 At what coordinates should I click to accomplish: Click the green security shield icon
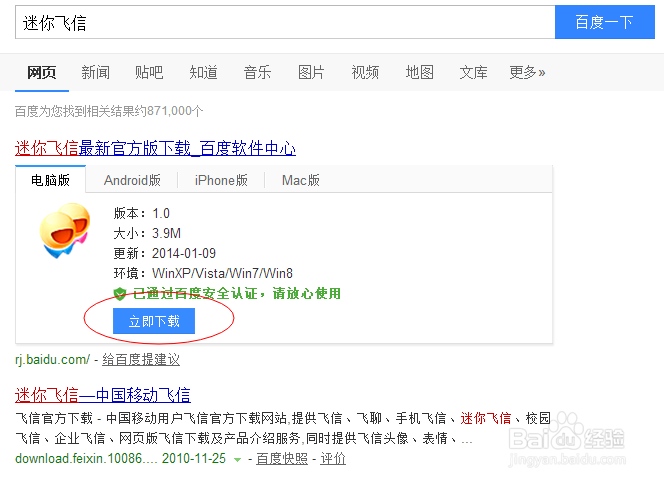click(x=120, y=293)
